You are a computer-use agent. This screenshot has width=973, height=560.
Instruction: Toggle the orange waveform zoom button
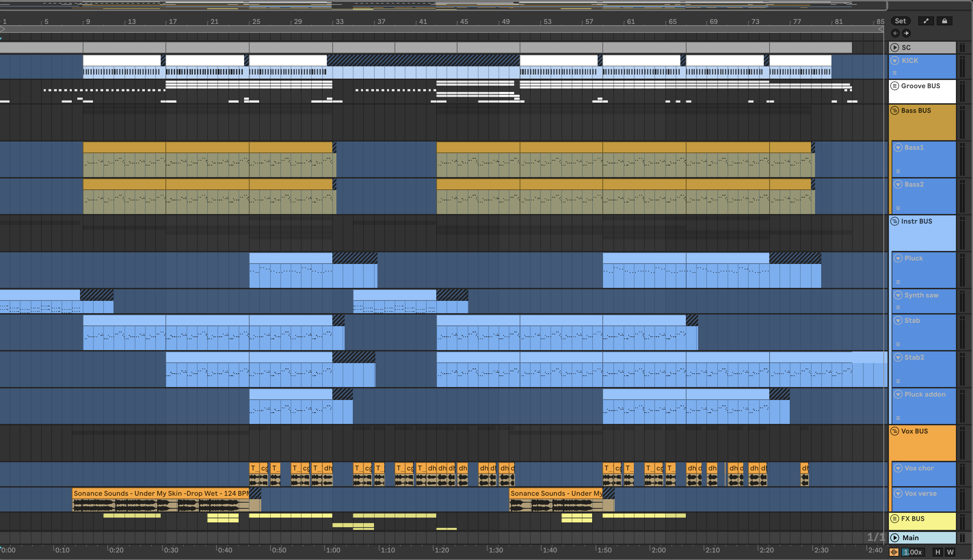(x=894, y=552)
